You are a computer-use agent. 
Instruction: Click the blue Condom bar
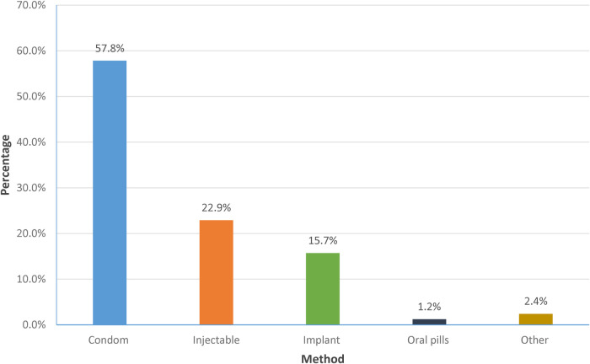110,192
